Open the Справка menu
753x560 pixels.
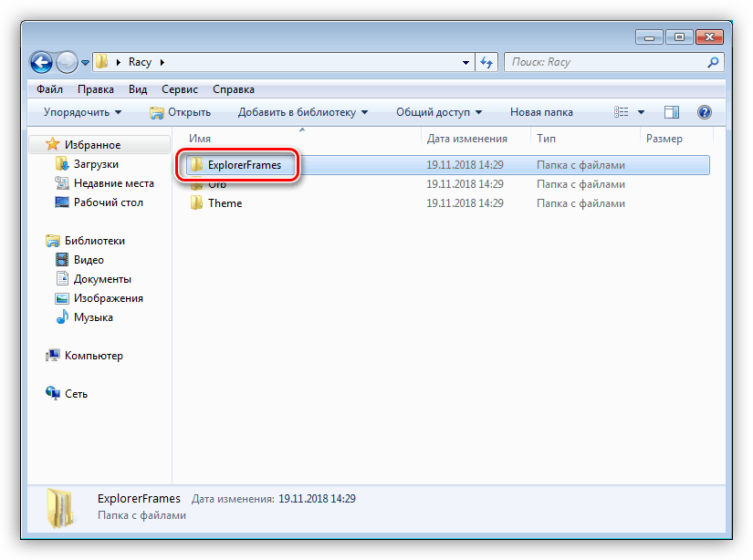coord(234,89)
